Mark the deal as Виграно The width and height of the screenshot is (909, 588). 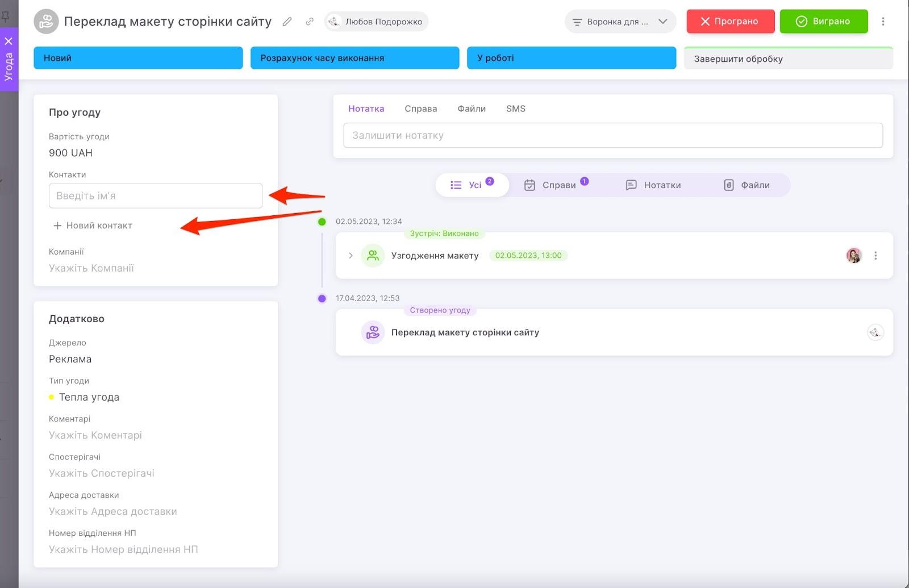pyautogui.click(x=824, y=22)
